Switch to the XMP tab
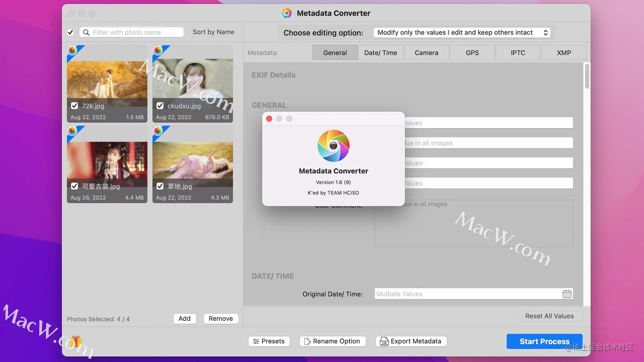This screenshot has height=362, width=644. pyautogui.click(x=564, y=53)
